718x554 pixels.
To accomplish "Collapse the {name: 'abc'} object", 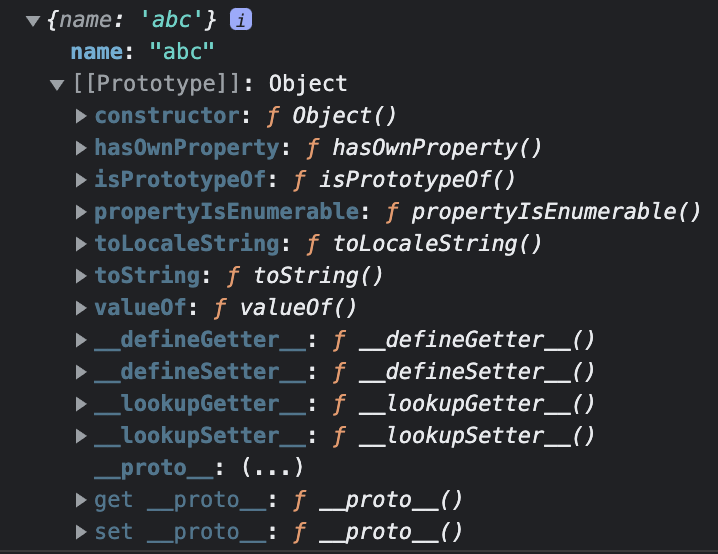I will click(x=33, y=20).
